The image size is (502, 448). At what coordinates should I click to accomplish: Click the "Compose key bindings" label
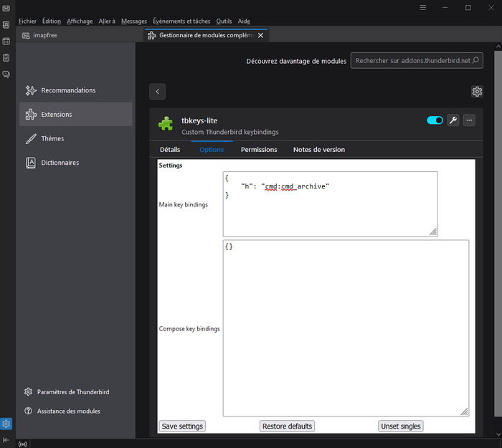pyautogui.click(x=189, y=328)
